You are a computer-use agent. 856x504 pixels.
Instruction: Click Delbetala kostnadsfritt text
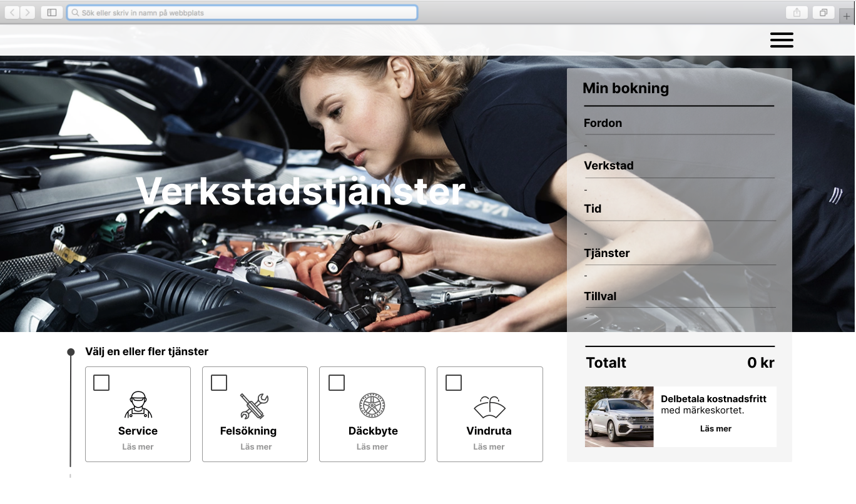[713, 398]
